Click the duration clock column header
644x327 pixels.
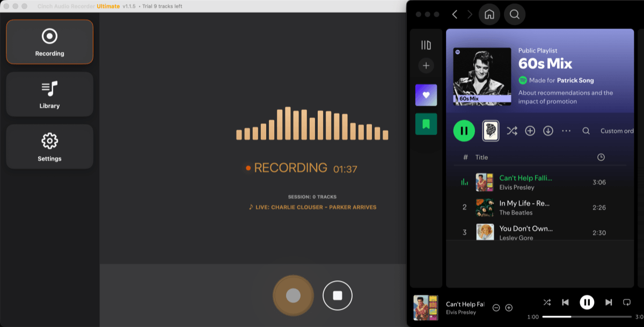[x=601, y=157]
